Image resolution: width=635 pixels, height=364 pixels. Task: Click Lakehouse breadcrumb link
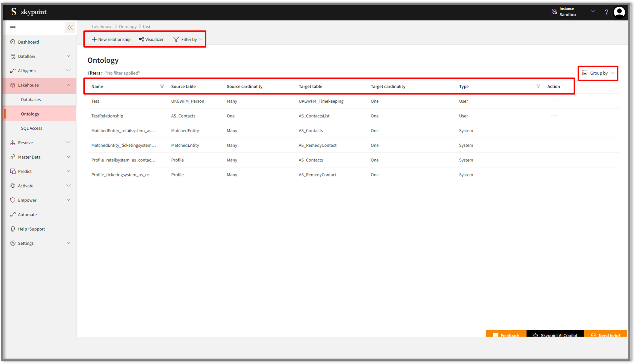pyautogui.click(x=102, y=27)
